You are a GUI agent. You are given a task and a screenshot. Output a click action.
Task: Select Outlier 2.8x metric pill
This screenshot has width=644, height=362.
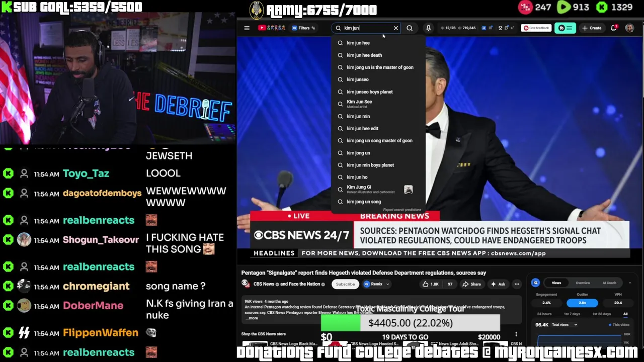tap(582, 303)
